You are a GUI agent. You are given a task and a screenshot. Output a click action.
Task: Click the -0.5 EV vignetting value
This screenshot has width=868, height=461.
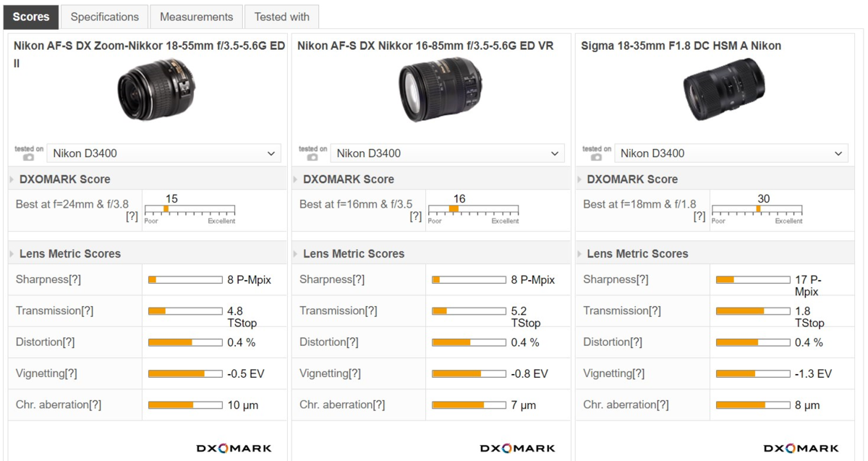click(x=246, y=374)
